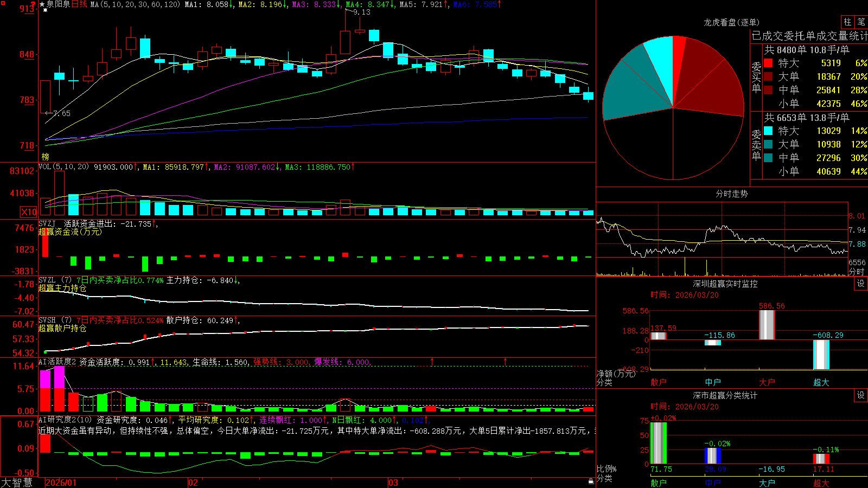Click the 7.65 low price label
Screen dimensions: 868x488
62,113
